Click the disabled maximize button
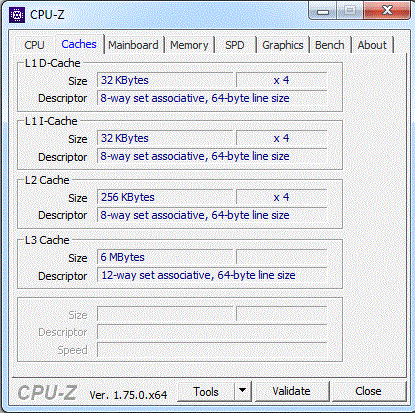This screenshot has width=415, height=413. [350, 11]
